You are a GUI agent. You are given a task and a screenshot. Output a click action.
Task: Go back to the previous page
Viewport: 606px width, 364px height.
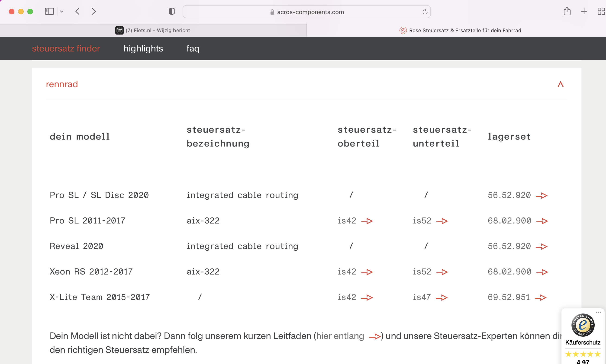coord(77,11)
